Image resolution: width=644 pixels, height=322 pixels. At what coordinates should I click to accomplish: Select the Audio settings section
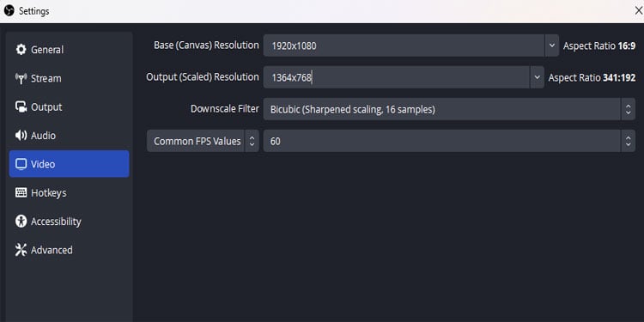tap(69, 136)
